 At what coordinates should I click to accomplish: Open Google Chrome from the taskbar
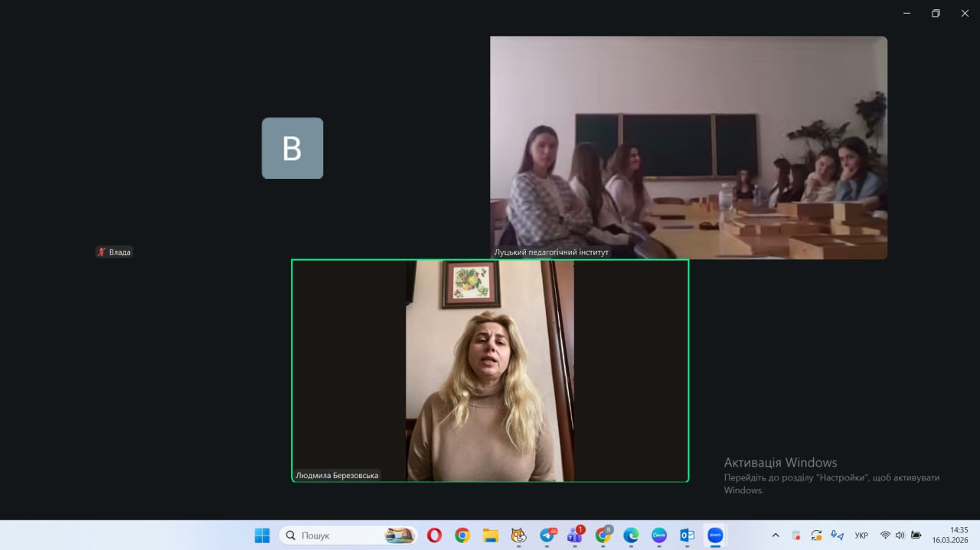click(462, 535)
